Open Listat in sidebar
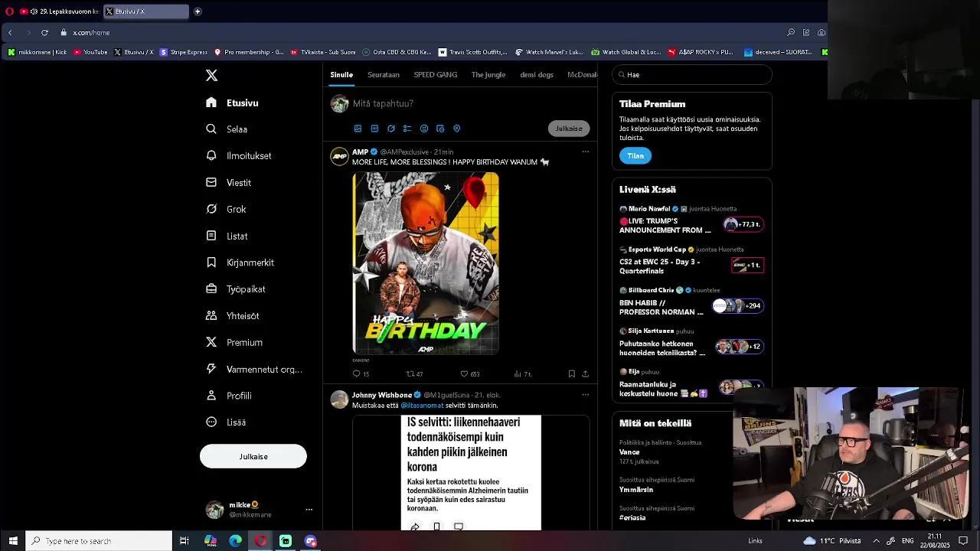 [227, 236]
